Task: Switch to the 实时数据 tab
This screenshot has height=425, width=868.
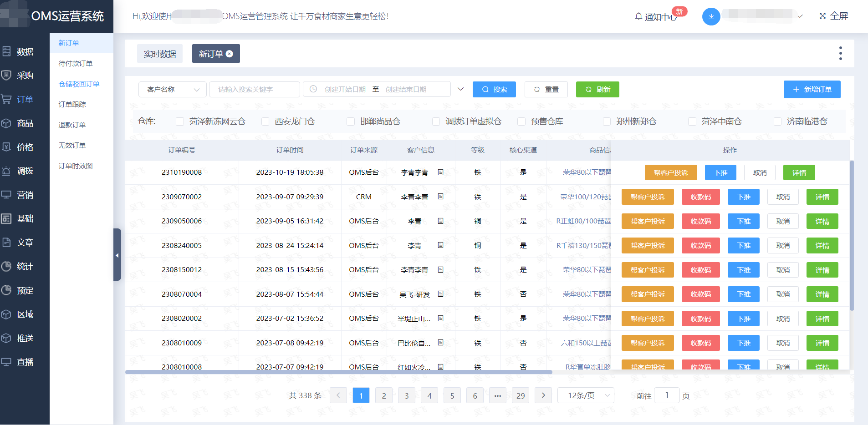Action: [160, 54]
